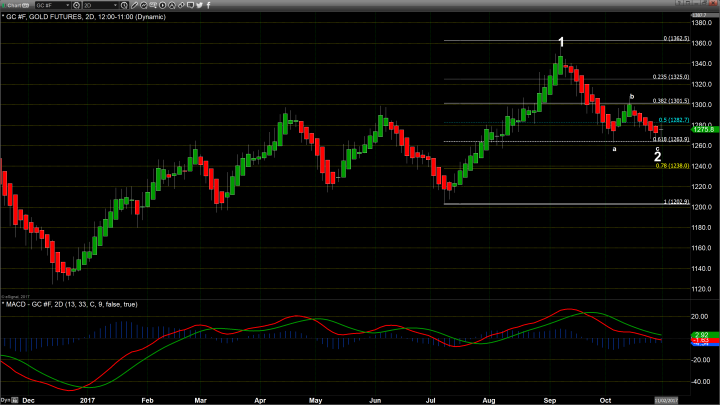Click the 0.5 (1282.7) Fibonacci label
This screenshot has height=405, width=720.
[x=674, y=120]
